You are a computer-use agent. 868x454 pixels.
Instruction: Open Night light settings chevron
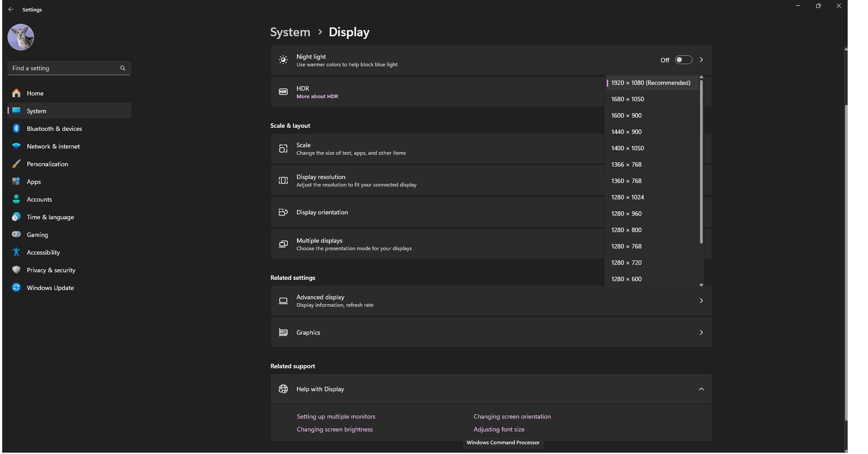point(701,60)
